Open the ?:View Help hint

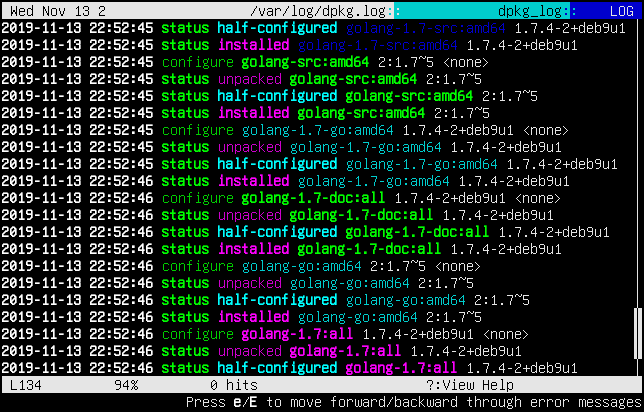tap(470, 385)
